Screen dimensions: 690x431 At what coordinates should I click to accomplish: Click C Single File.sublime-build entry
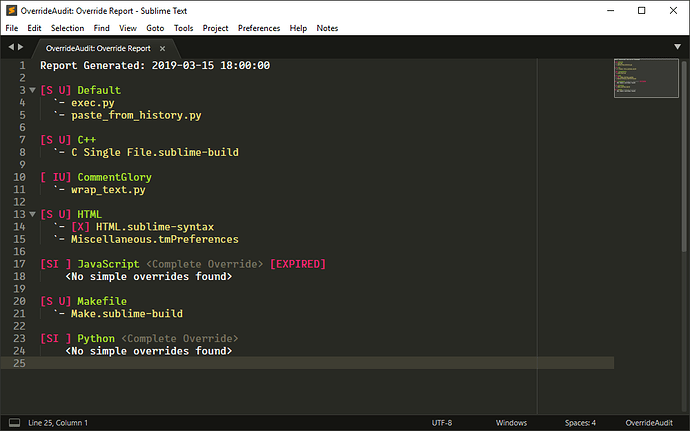[155, 152]
